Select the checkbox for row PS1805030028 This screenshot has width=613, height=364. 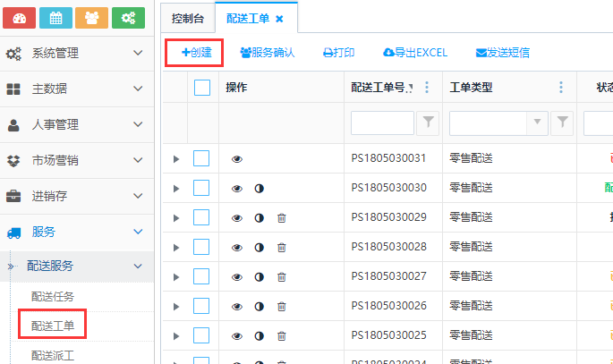tap(202, 247)
